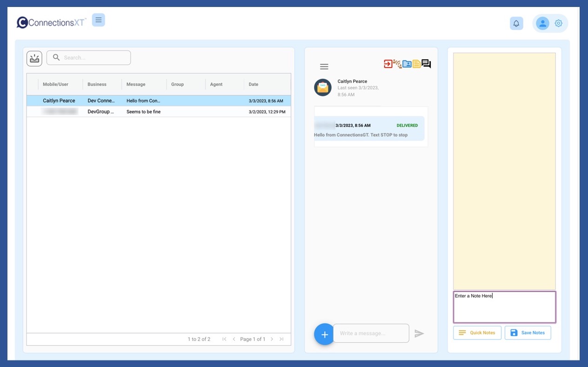Viewport: 588px width, 367px height.
Task: Click the yellow notes document icon
Action: (416, 64)
